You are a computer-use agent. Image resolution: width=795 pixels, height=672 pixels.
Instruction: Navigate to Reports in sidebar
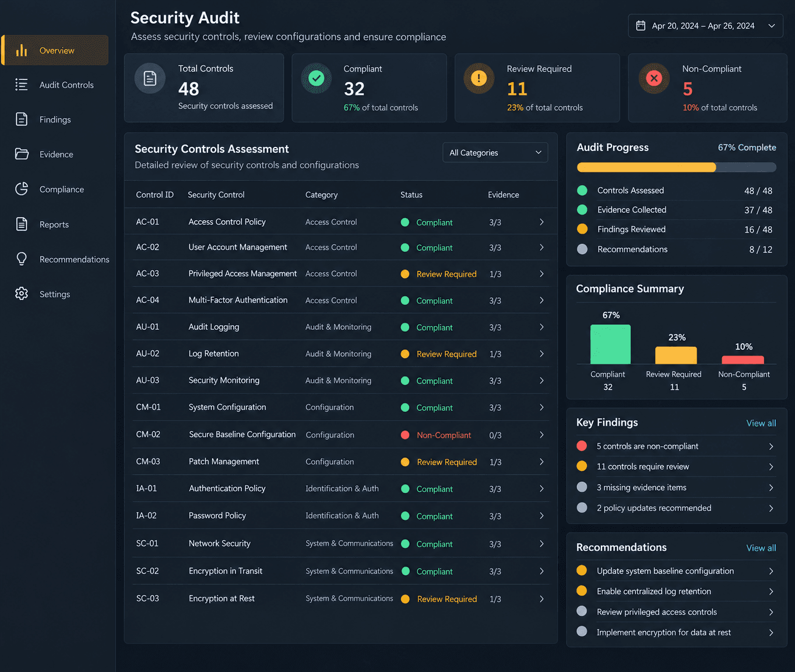click(x=54, y=224)
